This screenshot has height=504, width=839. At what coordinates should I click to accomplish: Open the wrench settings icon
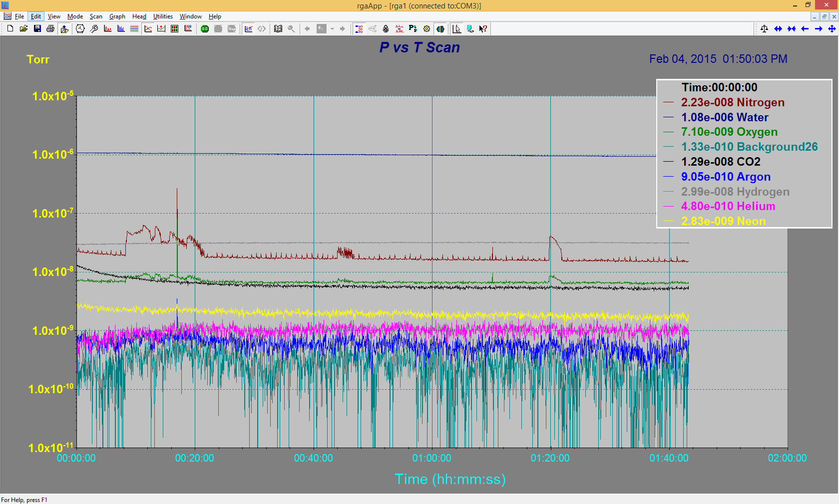tap(94, 29)
